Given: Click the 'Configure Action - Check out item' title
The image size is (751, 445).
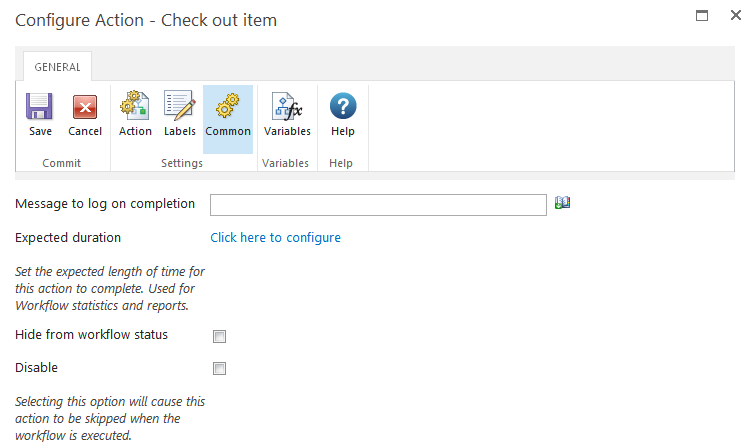Looking at the screenshot, I should click(146, 20).
